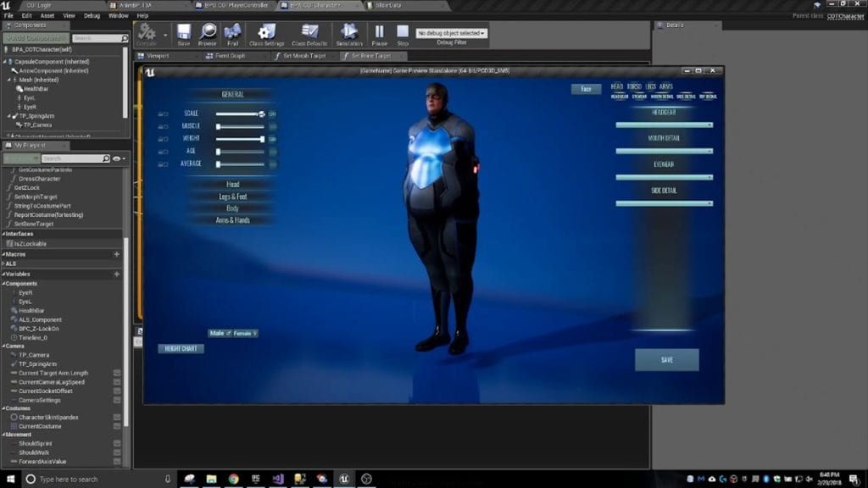The width and height of the screenshot is (868, 488).
Task: Toggle exposure of Current Target Arm Length
Action: 117,373
